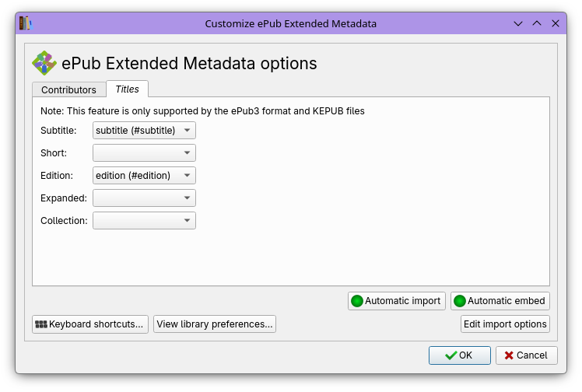Open the Collection dropdown list
Screen dimensions: 582x392
[x=144, y=221]
